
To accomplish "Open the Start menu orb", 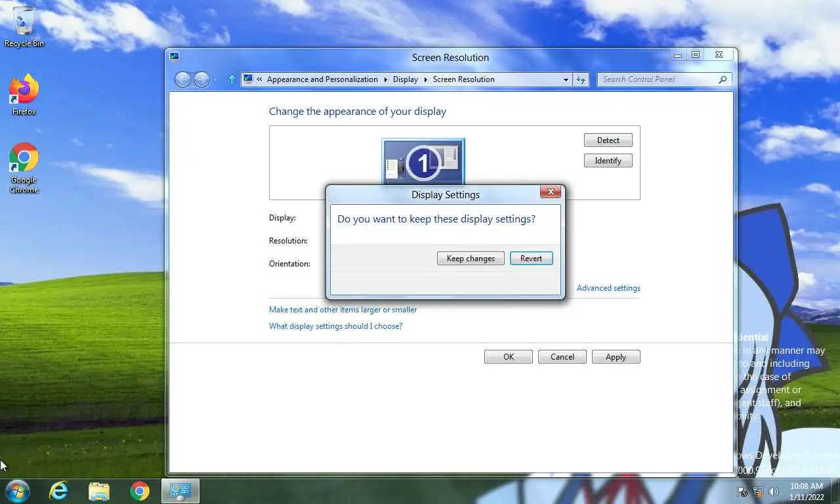I will (16, 491).
